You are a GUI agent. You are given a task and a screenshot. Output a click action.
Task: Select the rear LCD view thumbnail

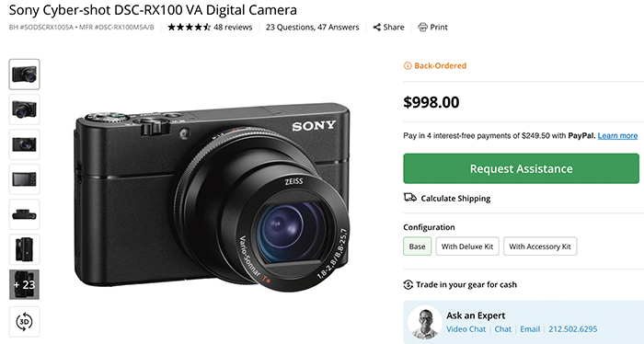(x=24, y=179)
